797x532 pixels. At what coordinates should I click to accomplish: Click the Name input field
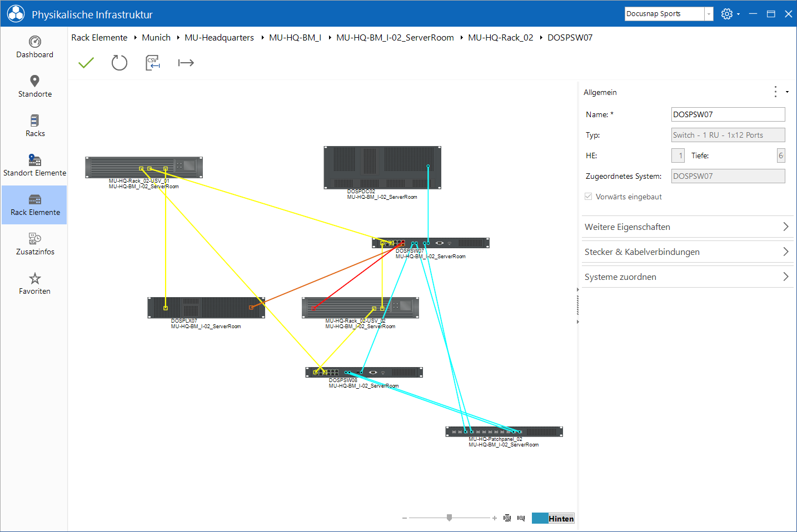(x=728, y=114)
